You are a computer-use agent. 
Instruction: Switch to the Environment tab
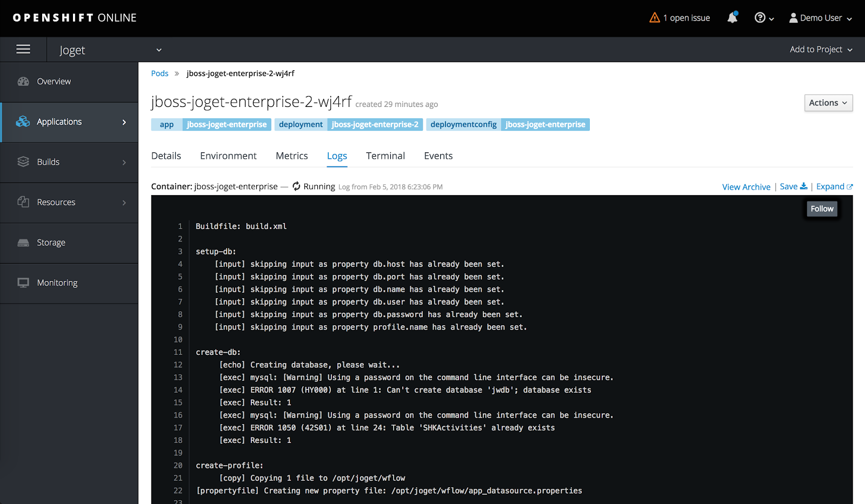tap(228, 156)
